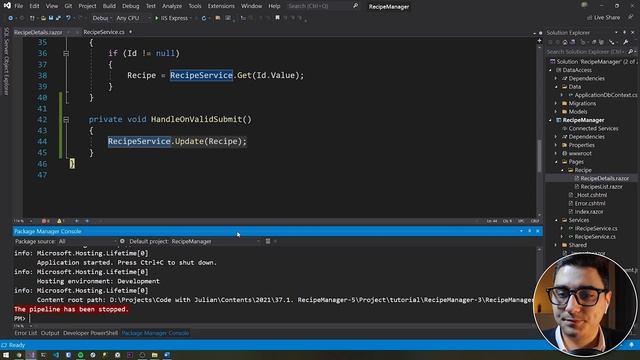Click the Solution Explorer Properties wrench icon
This screenshot has width=640, height=360.
pos(626,42)
